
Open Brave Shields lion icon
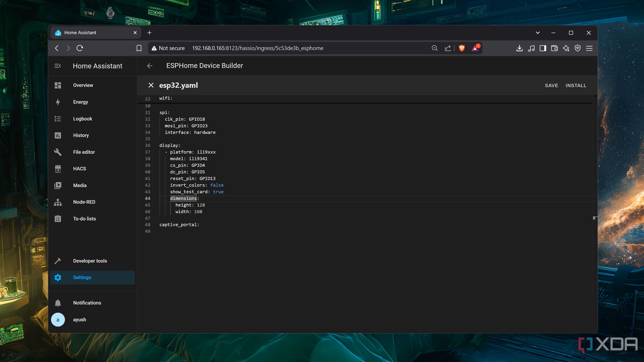(462, 48)
